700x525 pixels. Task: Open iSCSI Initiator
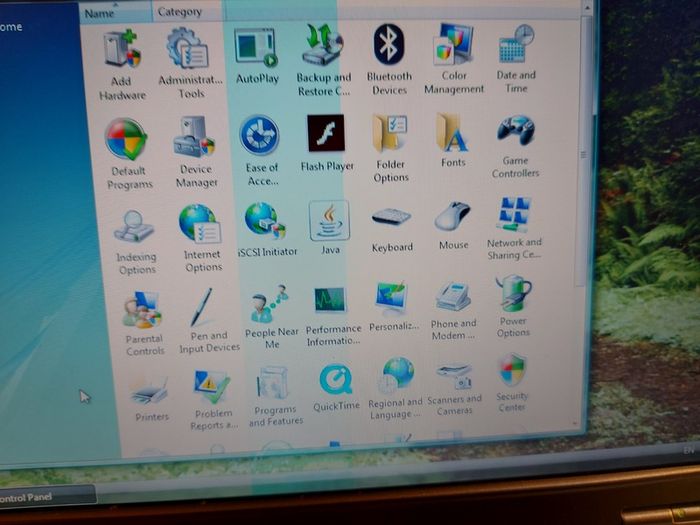(x=267, y=230)
